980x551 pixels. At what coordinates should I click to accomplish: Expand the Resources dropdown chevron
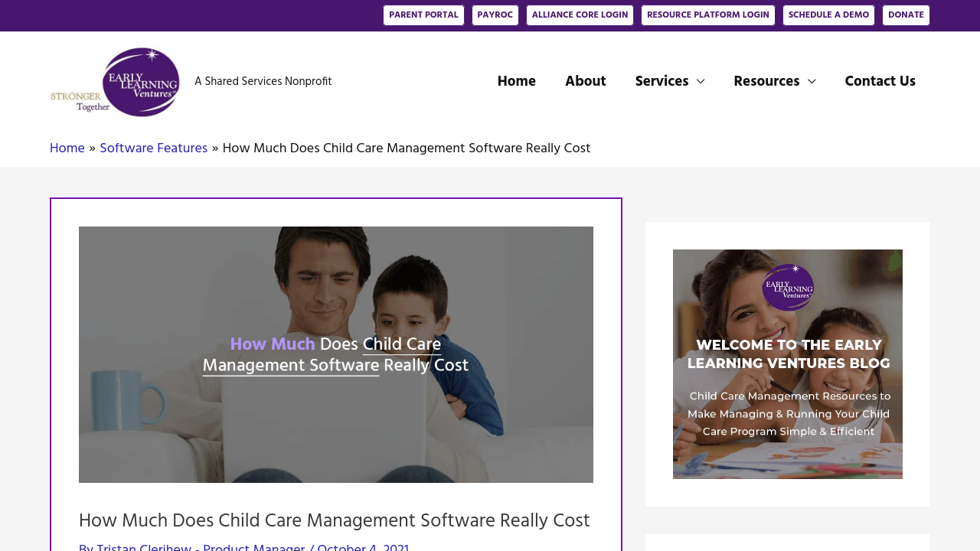pos(812,81)
